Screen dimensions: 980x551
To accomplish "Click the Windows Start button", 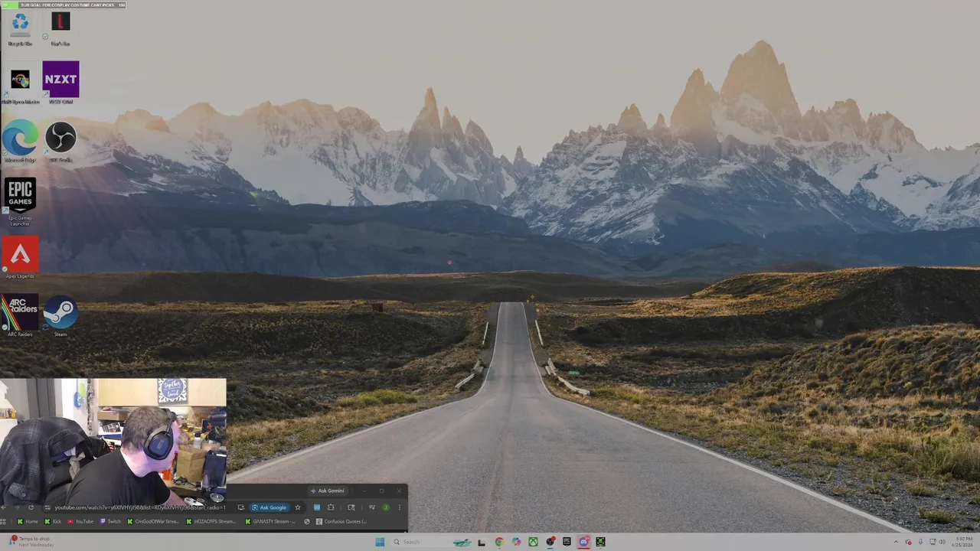I will coord(380,542).
